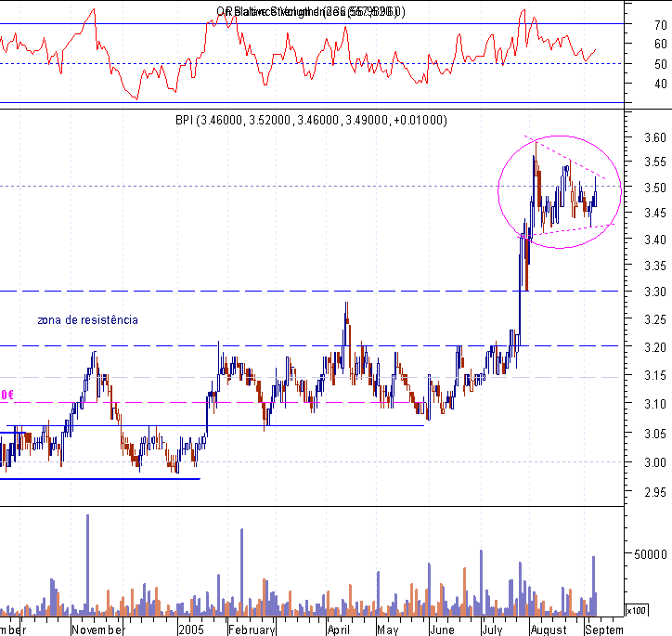The width and height of the screenshot is (672, 636).
Task: Click the 3.10 price axis label
Action: pos(655,404)
